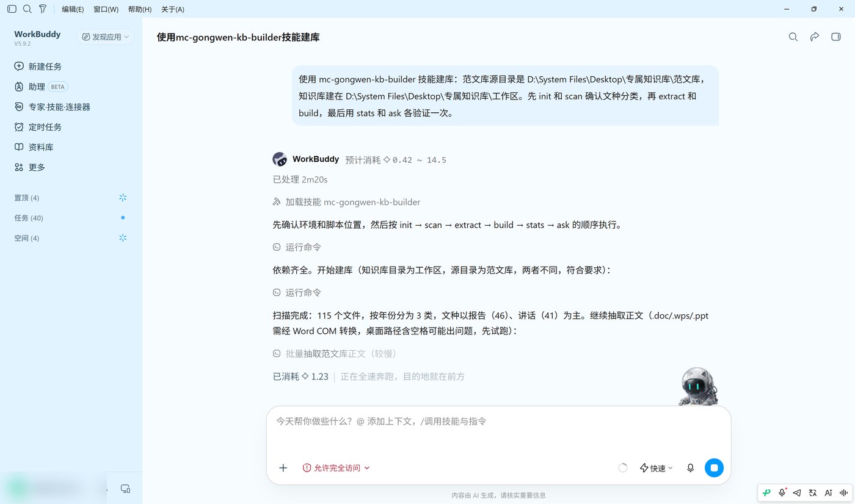Click the green logo in floating toolbar
Screen dimensions: 855x504
(766, 493)
